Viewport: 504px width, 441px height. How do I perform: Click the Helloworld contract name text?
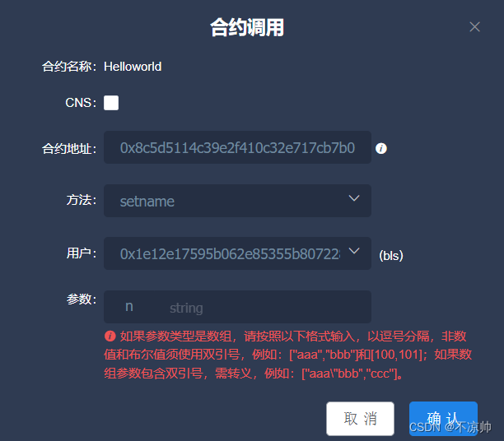[133, 67]
